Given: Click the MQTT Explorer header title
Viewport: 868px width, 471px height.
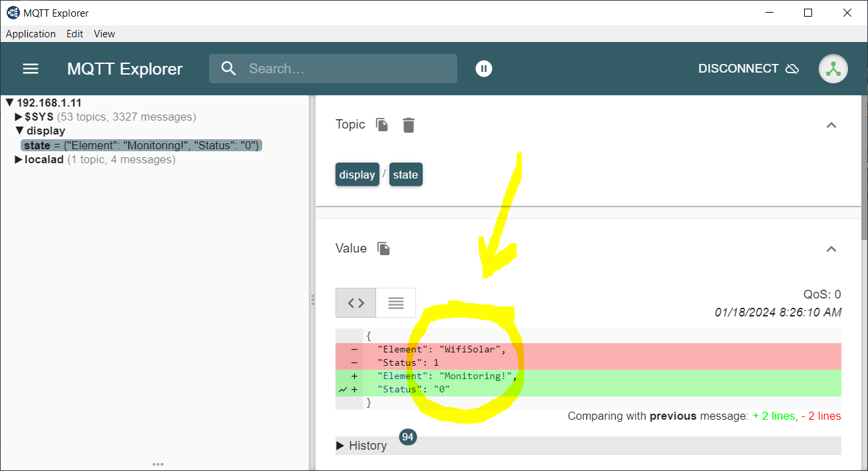Looking at the screenshot, I should tap(124, 69).
